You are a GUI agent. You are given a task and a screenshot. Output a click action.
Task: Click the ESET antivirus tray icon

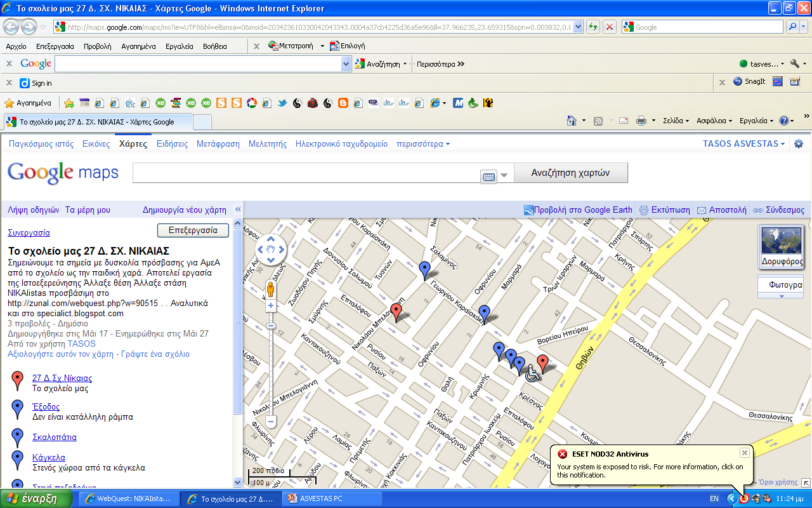pos(744,498)
